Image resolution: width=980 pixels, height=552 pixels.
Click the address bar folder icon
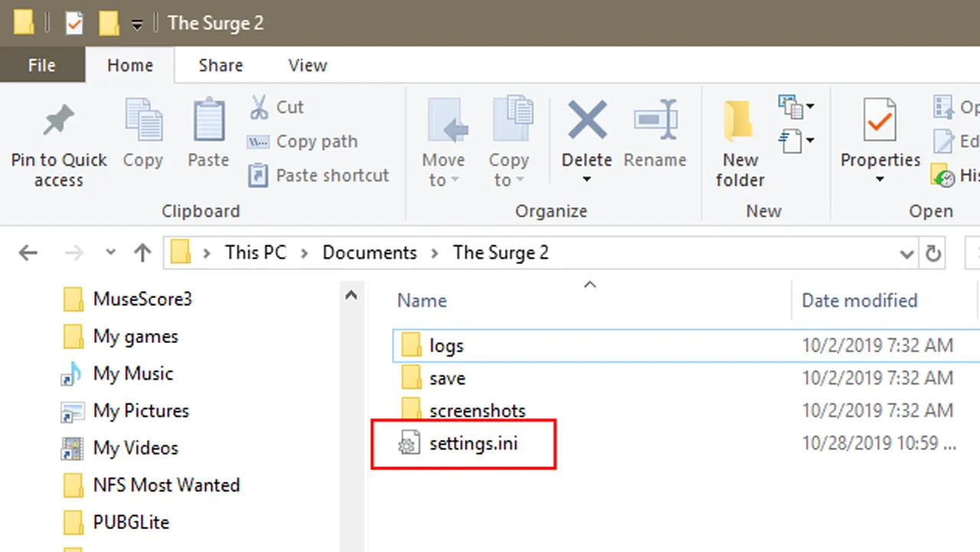tap(180, 253)
